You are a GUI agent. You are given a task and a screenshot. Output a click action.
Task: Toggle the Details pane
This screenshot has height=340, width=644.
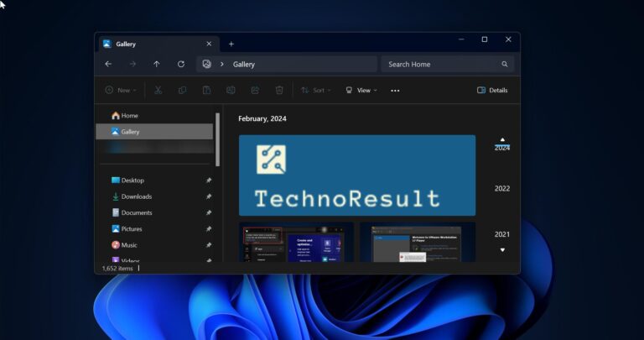(x=492, y=90)
